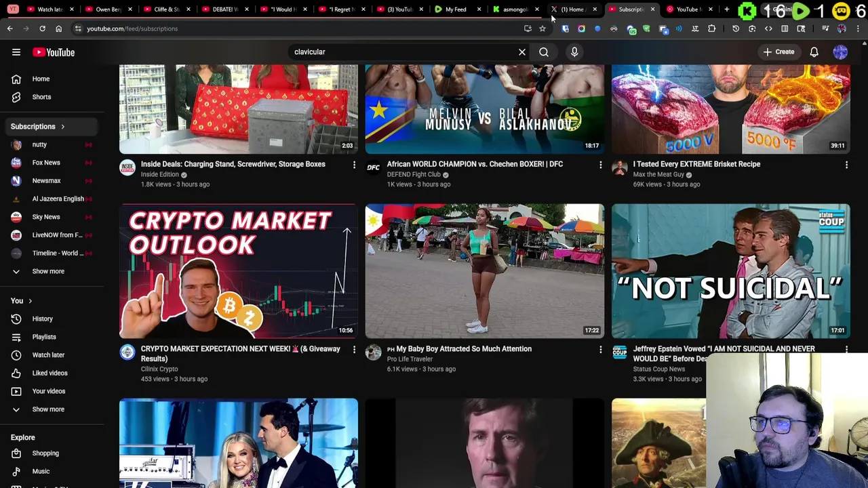Open the Newsmax subscription

point(52,180)
